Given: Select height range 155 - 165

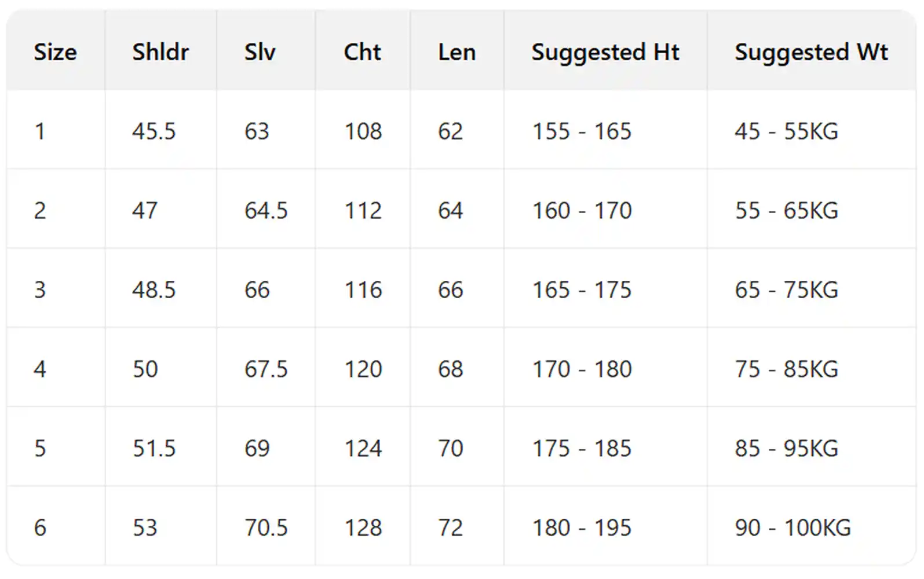Looking at the screenshot, I should [x=582, y=131].
